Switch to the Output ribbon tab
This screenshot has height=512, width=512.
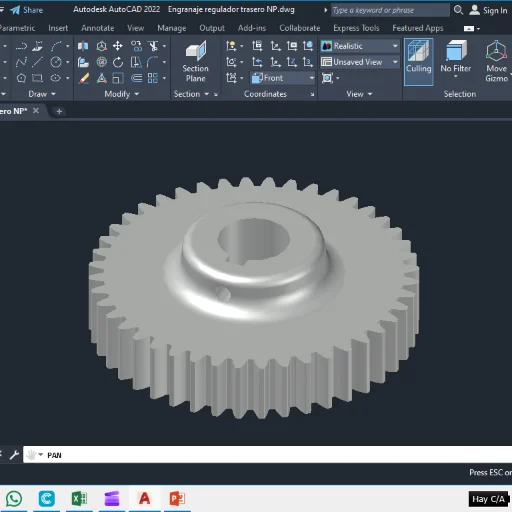point(212,28)
